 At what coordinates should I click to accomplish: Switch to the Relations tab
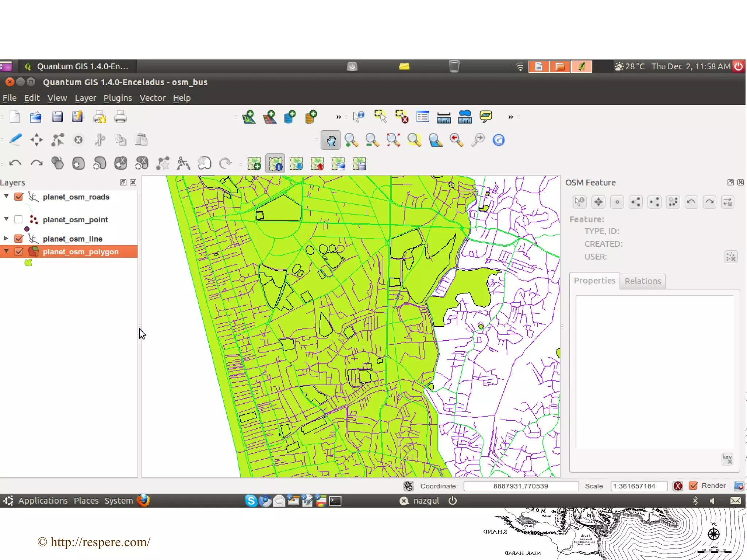642,281
